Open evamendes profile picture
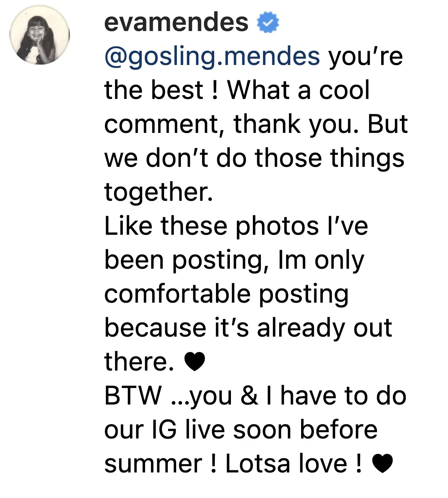The height and width of the screenshot is (498, 448). [x=39, y=35]
